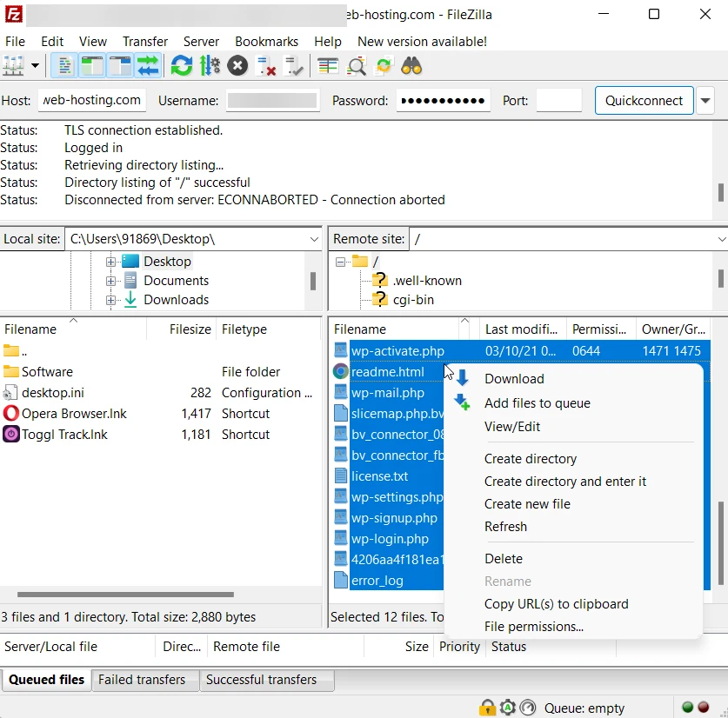Click the binoculars file search icon
Image resolution: width=728 pixels, height=718 pixels.
pos(411,66)
